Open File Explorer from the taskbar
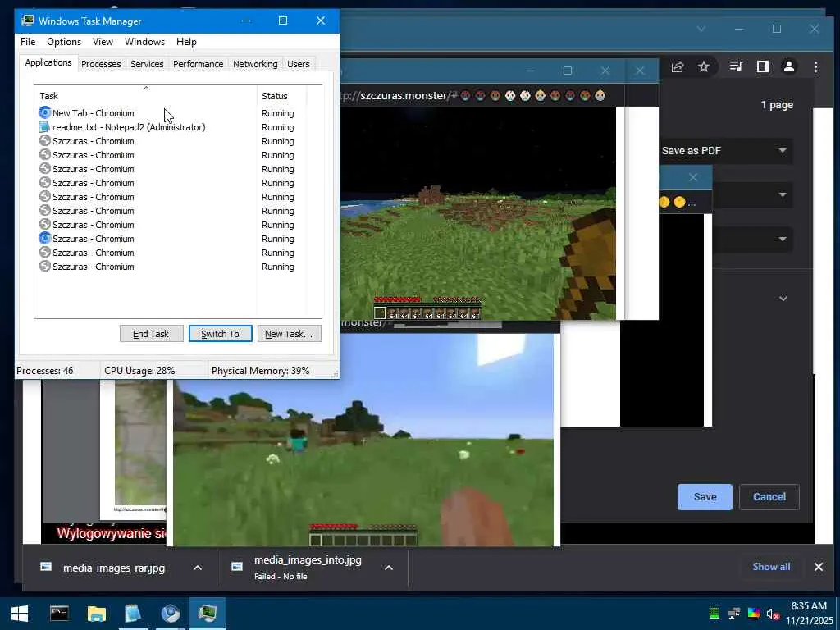The width and height of the screenshot is (840, 630). pos(97,614)
